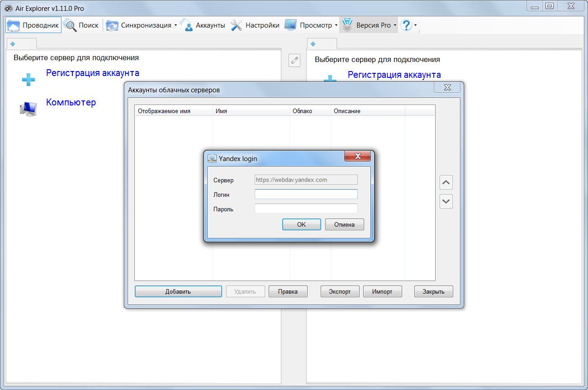Click the Экспорт button
The width and height of the screenshot is (588, 390).
[x=340, y=291]
